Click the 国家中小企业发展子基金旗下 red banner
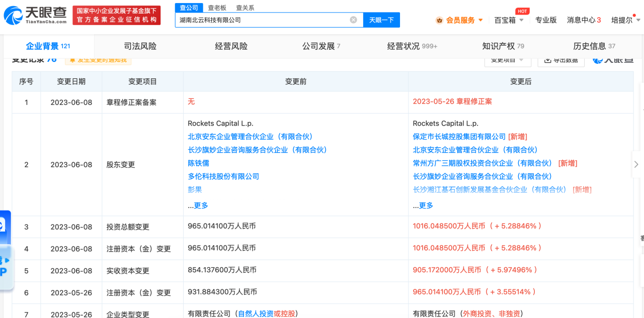Image resolution: width=644 pixels, height=318 pixels. coord(117,16)
